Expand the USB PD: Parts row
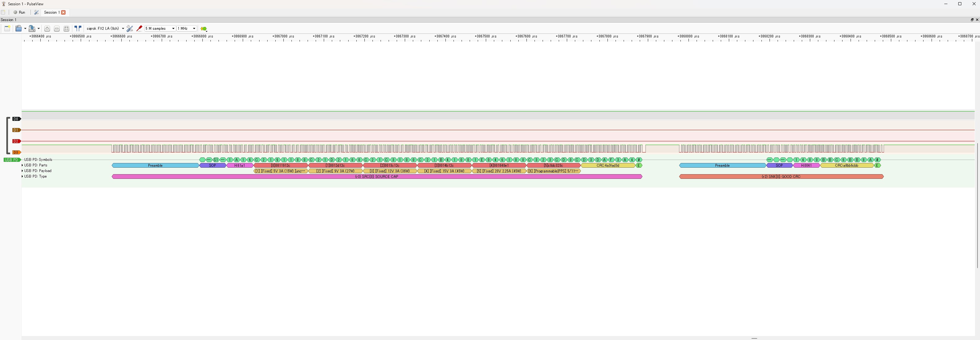This screenshot has width=980, height=340. click(x=22, y=165)
